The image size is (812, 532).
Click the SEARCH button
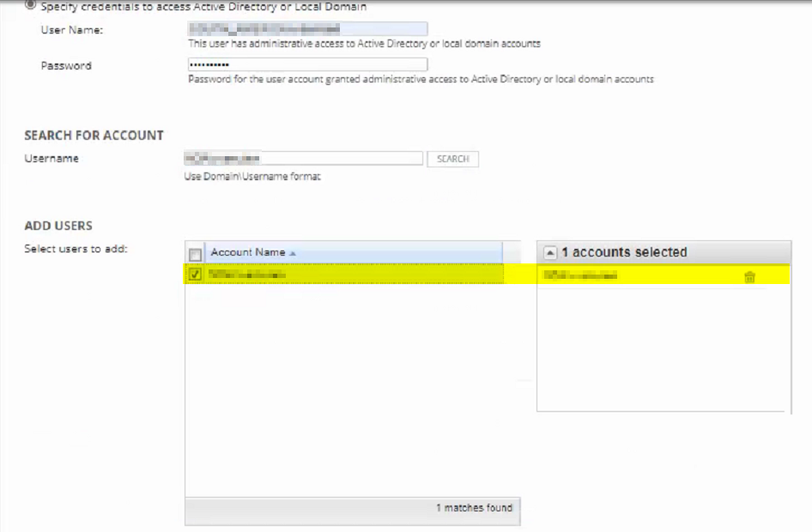click(452, 159)
